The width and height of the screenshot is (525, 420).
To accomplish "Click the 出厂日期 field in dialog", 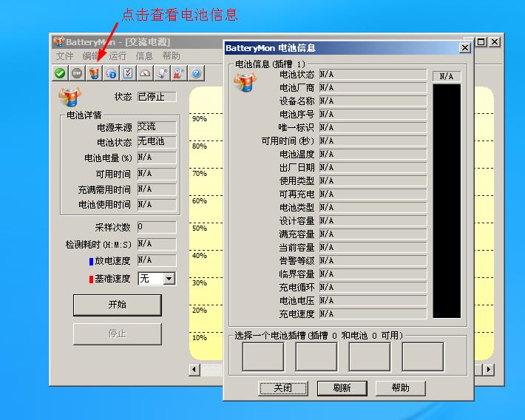I will click(373, 167).
